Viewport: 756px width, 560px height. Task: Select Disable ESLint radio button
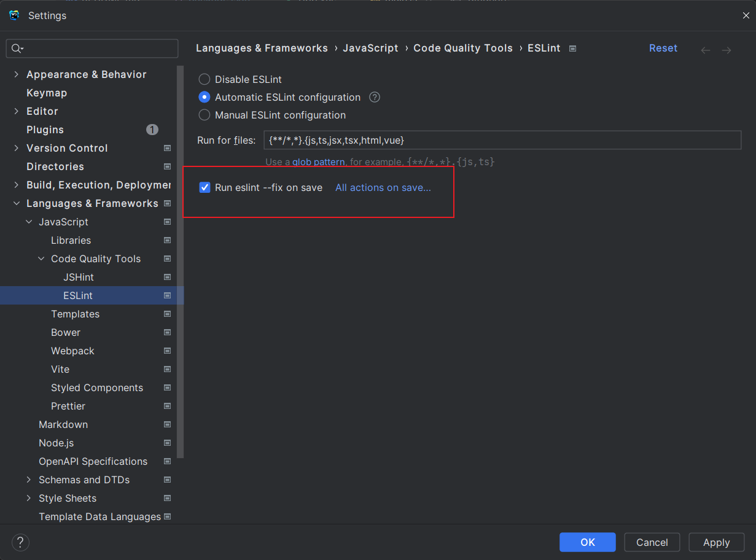pos(205,79)
